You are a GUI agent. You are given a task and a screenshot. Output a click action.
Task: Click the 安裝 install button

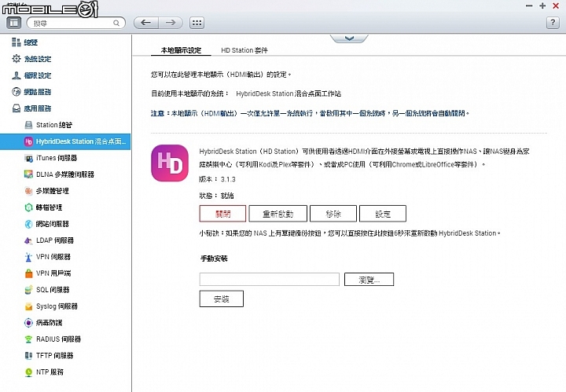(221, 299)
